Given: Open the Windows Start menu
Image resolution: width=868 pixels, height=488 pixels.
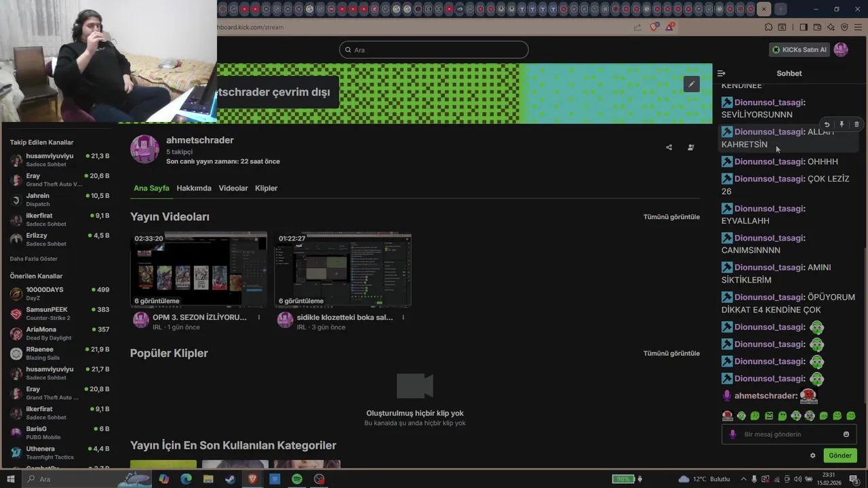Looking at the screenshot, I should coord(10,479).
